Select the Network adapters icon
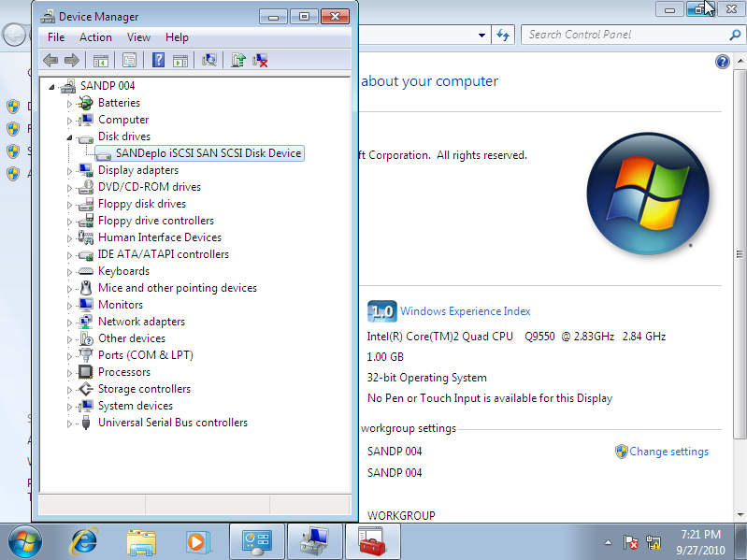The height and width of the screenshot is (560, 747). click(86, 322)
